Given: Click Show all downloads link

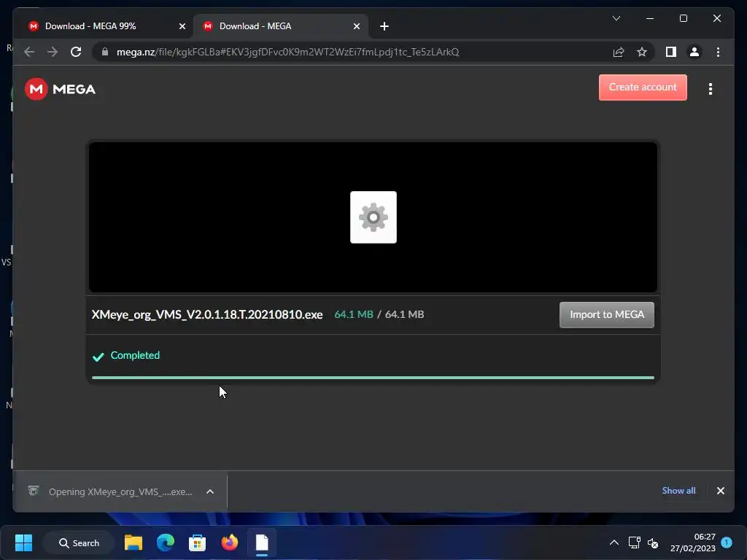Looking at the screenshot, I should pos(678,491).
